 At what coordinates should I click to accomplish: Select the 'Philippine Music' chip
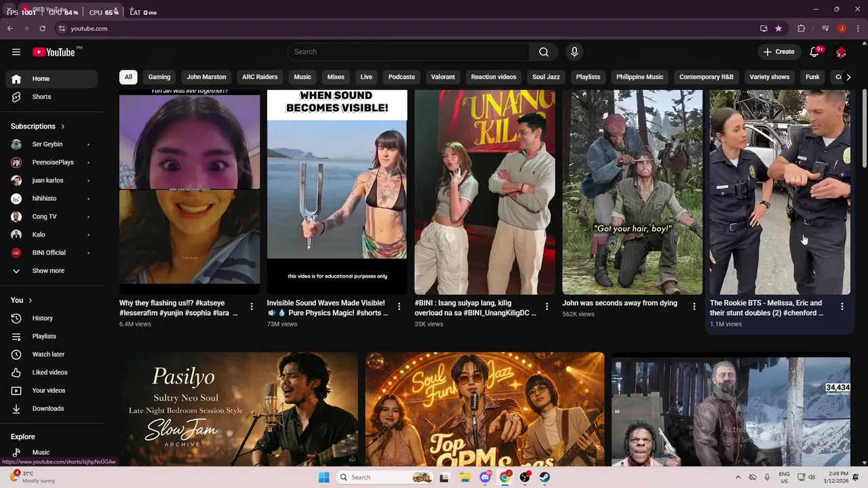[639, 77]
